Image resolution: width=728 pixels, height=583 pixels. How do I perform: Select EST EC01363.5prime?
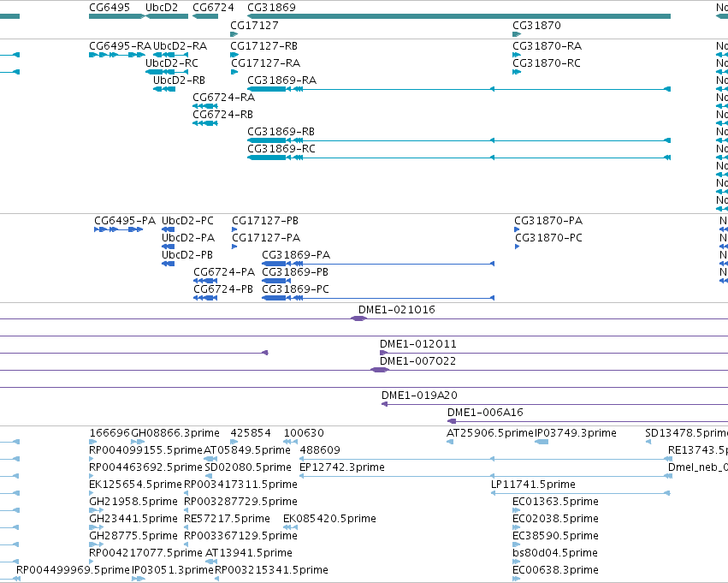pos(555,503)
